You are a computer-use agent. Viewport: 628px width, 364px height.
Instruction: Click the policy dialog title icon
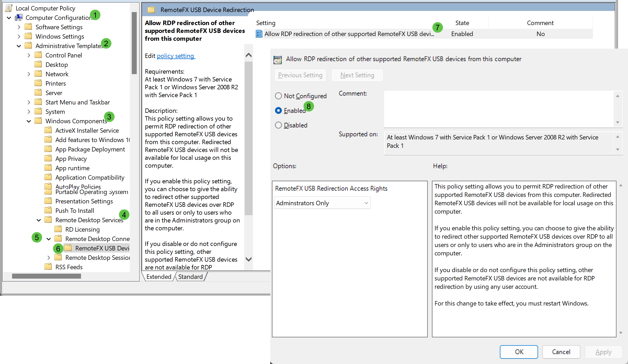[278, 60]
